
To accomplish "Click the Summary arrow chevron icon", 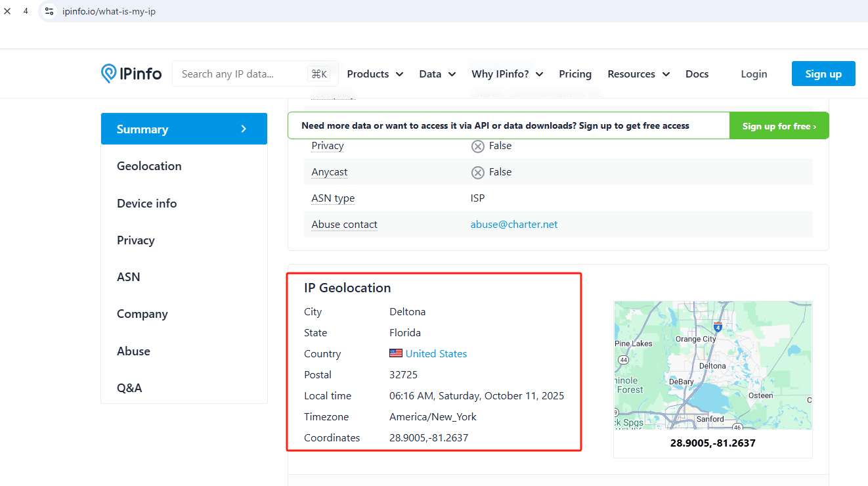I will coord(244,129).
